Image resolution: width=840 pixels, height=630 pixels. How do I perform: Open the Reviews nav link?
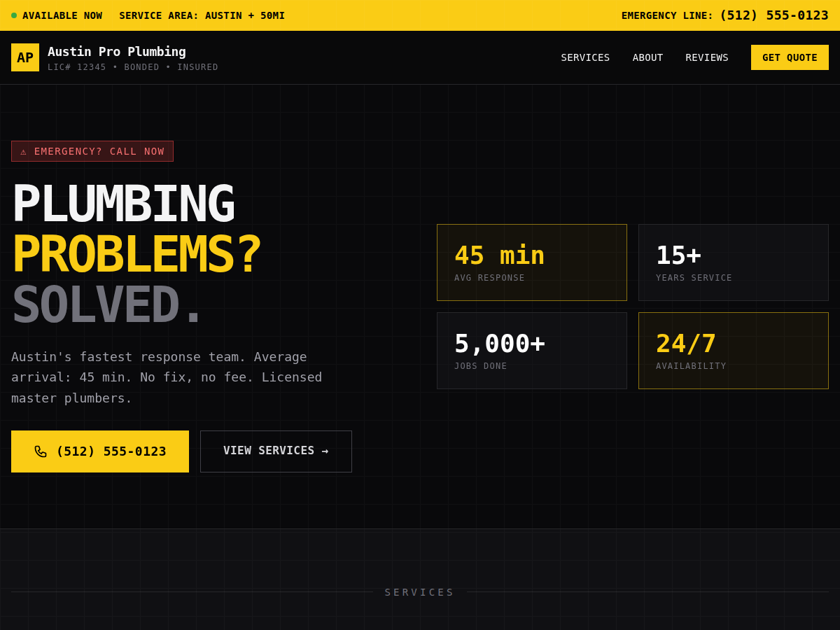pos(706,57)
